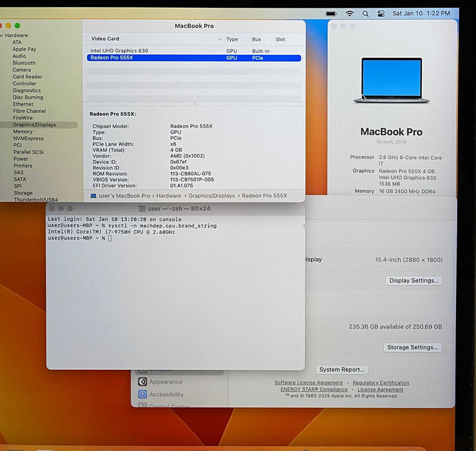Select PCI in the Hardware sidebar

tap(17, 145)
